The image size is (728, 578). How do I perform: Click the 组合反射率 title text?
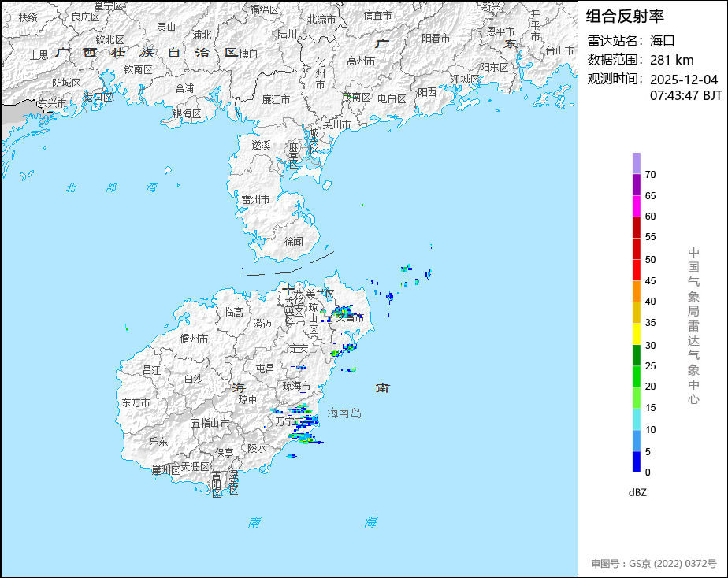[x=625, y=17]
